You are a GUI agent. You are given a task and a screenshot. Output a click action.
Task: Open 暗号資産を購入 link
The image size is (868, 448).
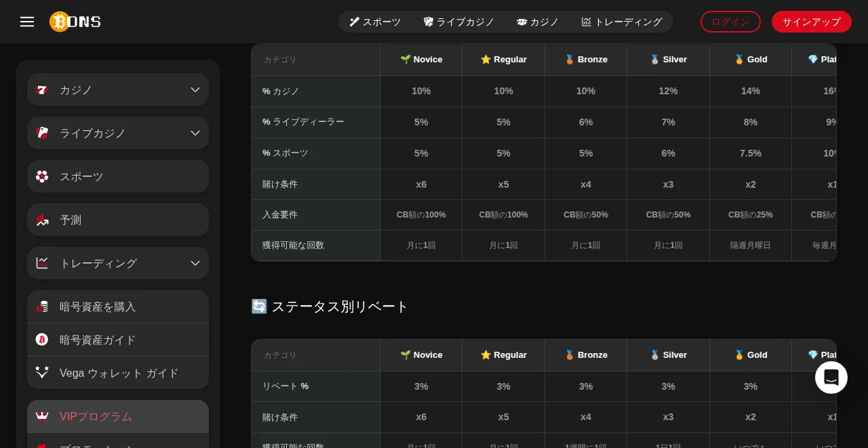[118, 306]
